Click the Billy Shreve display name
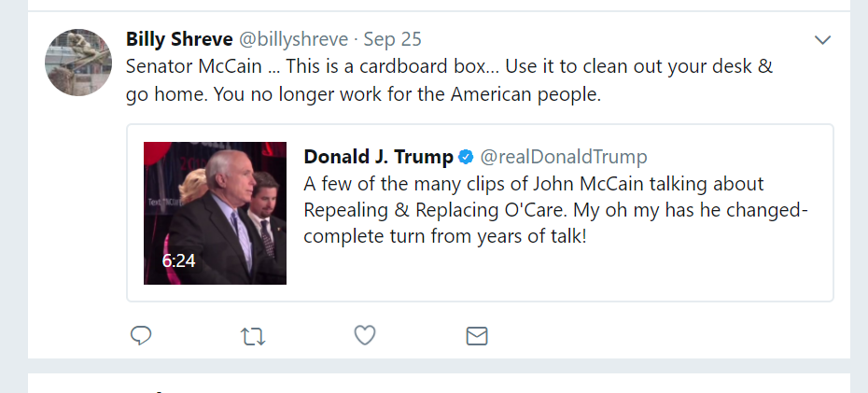The image size is (868, 393). coord(179,39)
